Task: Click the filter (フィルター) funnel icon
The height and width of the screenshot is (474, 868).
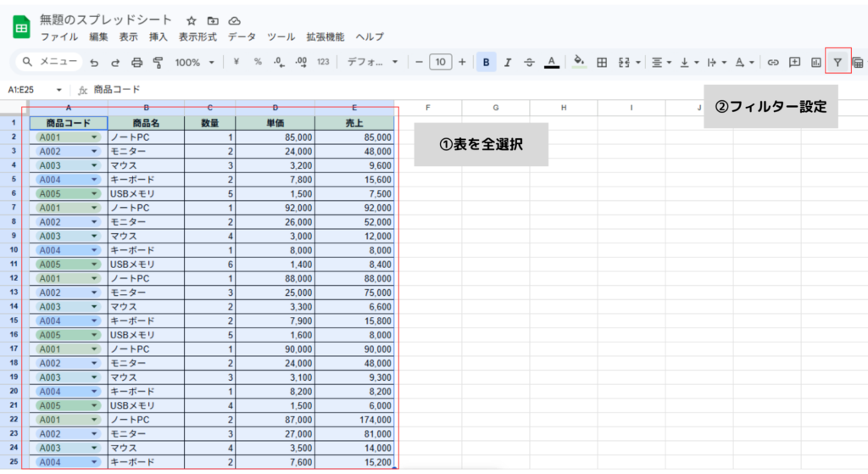Action: [x=837, y=62]
